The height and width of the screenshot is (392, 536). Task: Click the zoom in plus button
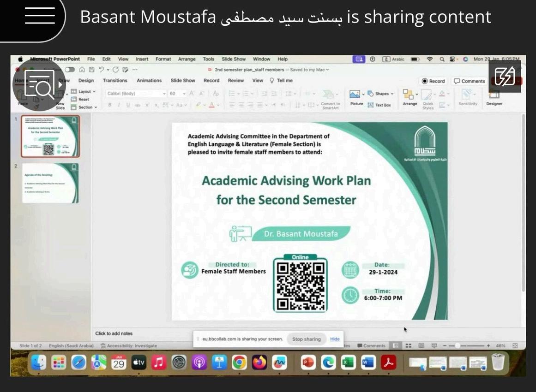488,345
